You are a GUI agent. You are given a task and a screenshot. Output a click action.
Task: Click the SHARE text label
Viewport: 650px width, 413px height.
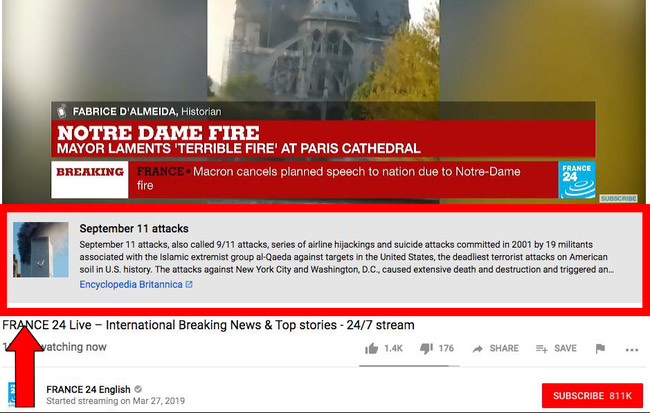pyautogui.click(x=504, y=348)
